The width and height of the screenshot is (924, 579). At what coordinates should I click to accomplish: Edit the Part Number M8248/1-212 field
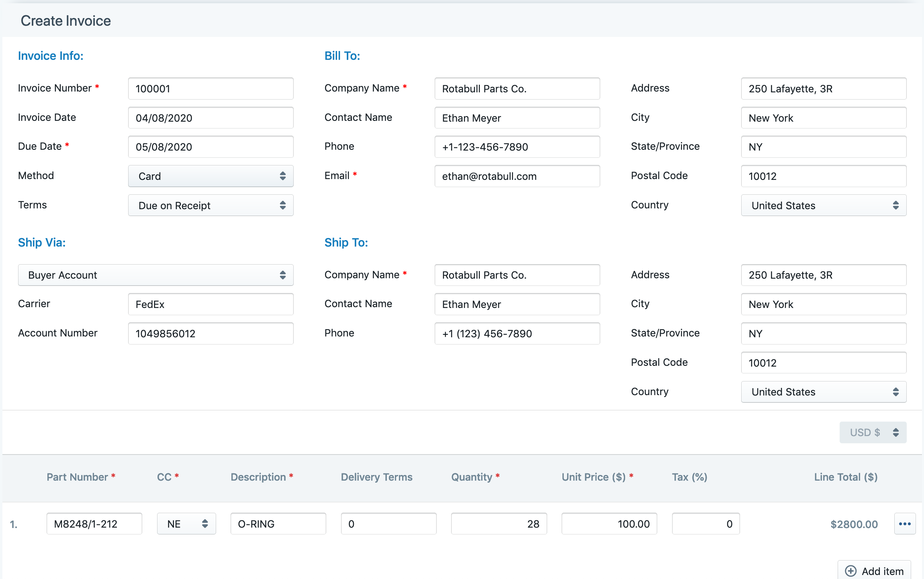point(94,523)
